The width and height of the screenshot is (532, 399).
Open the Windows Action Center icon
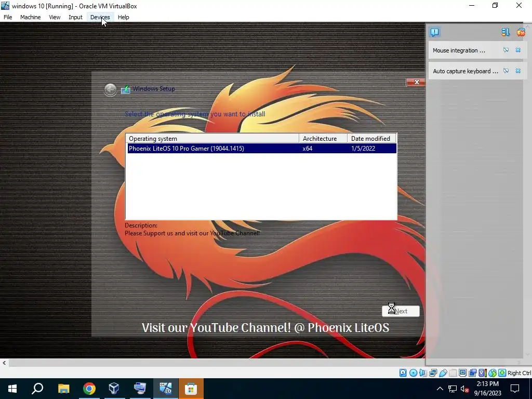[515, 389]
